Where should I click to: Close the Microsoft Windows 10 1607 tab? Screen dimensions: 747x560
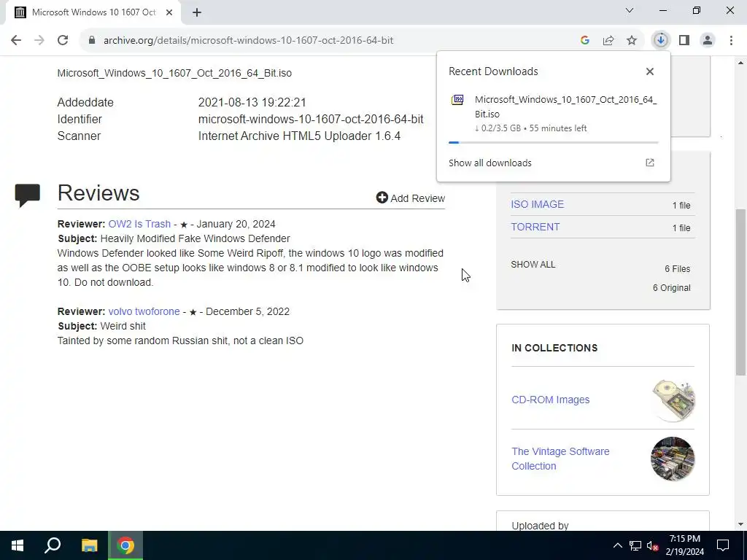[x=169, y=12]
